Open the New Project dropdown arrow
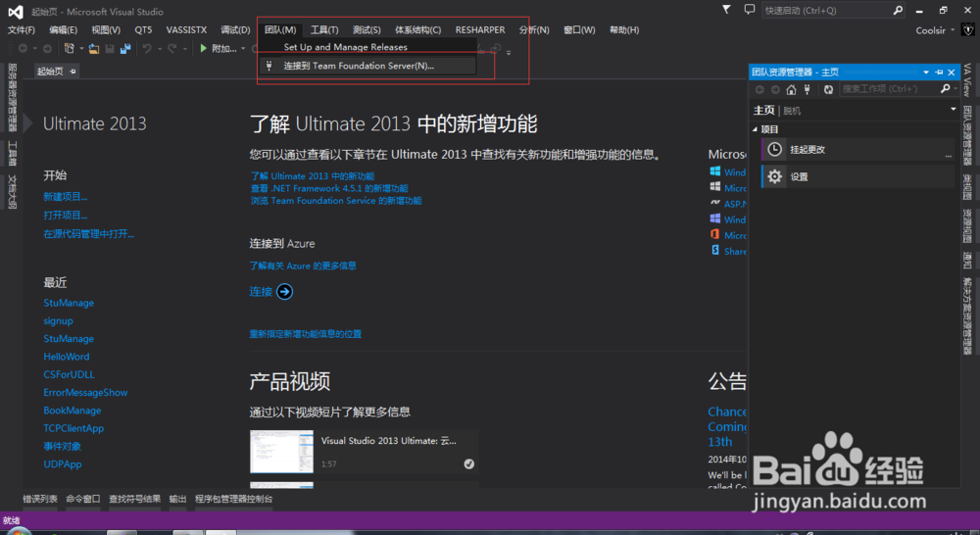This screenshot has height=535, width=980. tap(81, 49)
